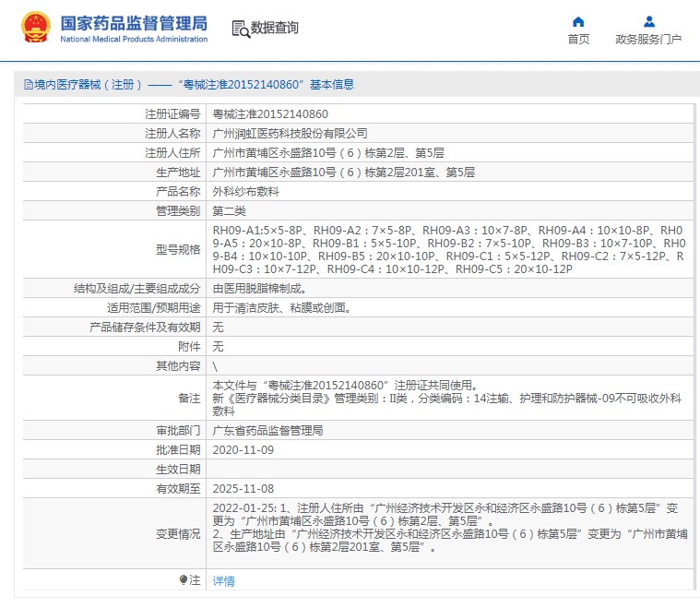
Task: Click the national emblem logo
Action: [x=35, y=29]
